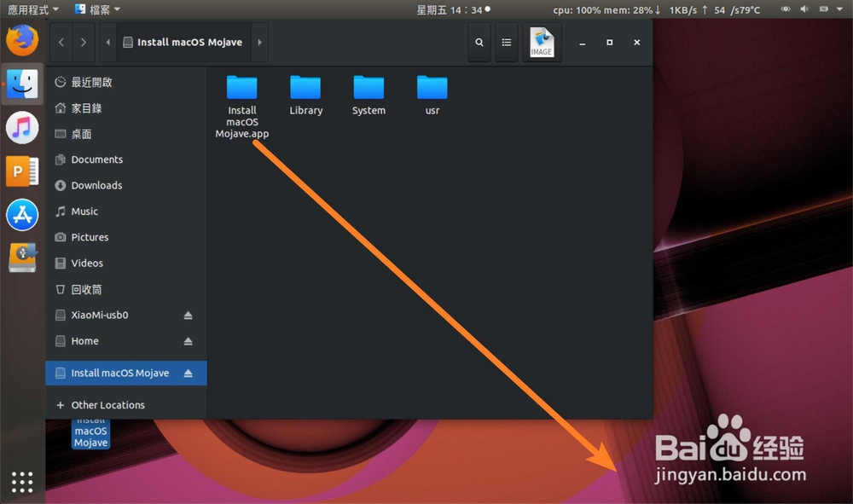
Task: Click the IMAGE file icon in header
Action: (x=542, y=42)
